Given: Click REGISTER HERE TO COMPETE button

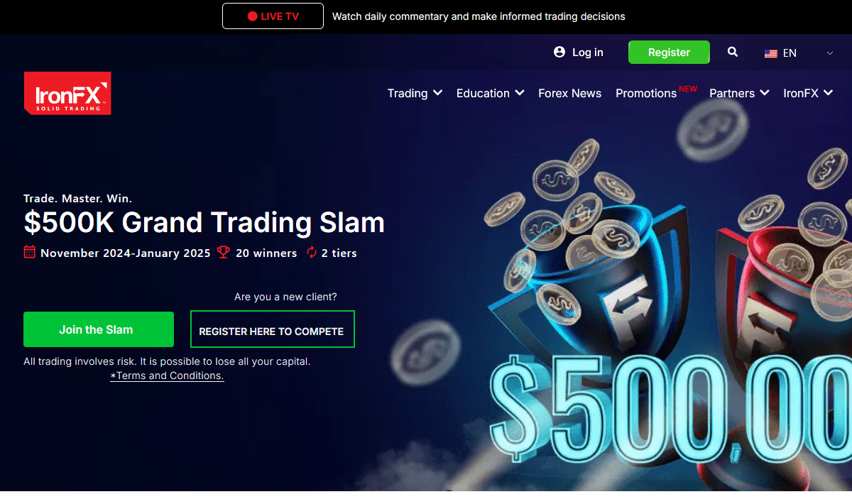Looking at the screenshot, I should click(273, 329).
